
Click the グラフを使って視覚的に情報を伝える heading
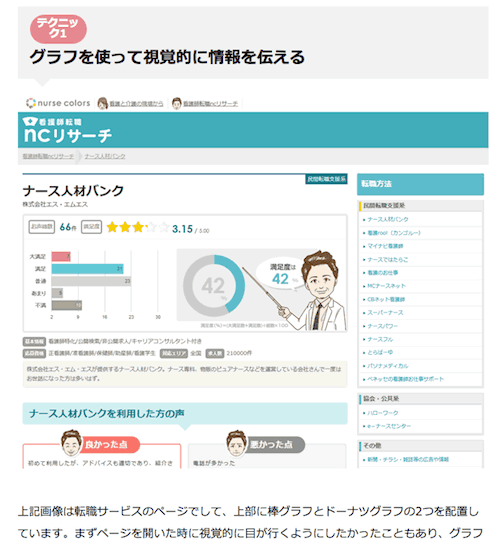pyautogui.click(x=167, y=57)
